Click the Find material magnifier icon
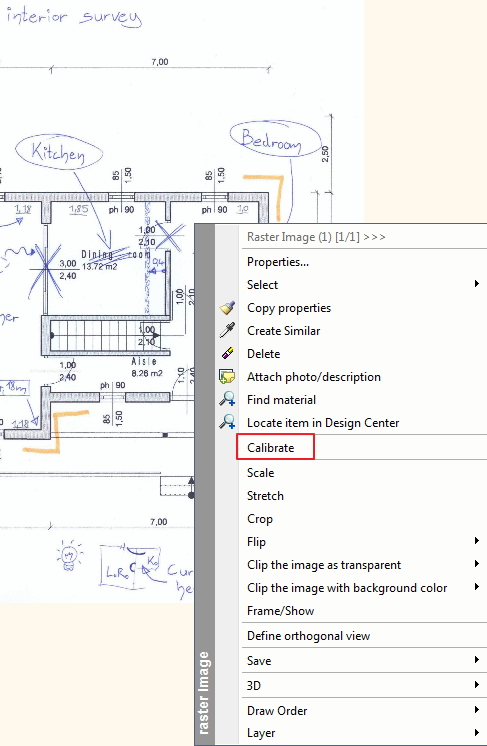 [227, 400]
